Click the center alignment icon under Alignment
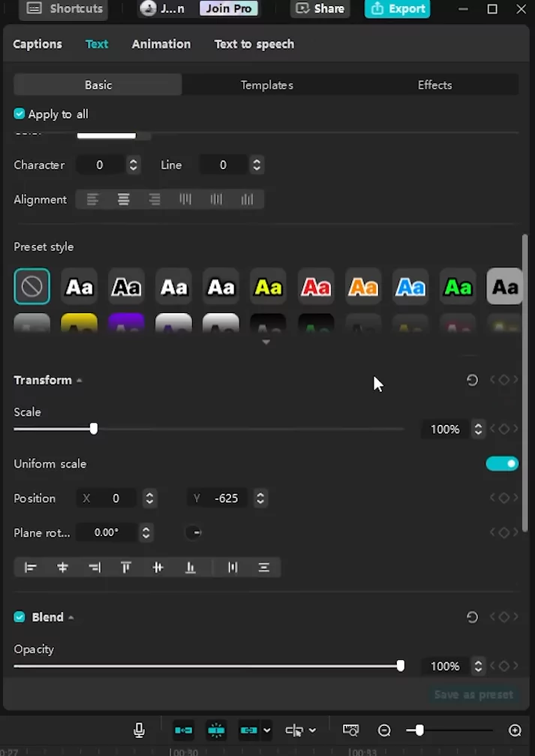The width and height of the screenshot is (535, 756). coord(123,199)
